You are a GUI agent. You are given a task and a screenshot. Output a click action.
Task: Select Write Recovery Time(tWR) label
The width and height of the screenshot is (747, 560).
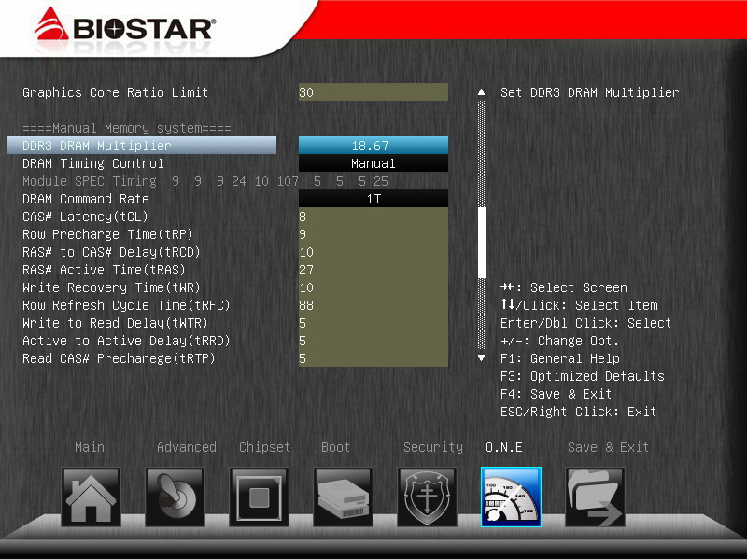click(x=111, y=287)
